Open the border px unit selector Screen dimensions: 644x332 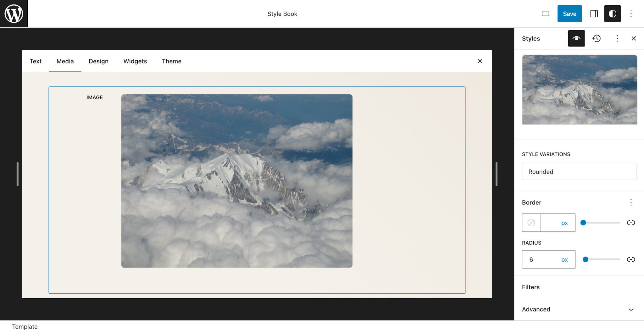point(564,223)
